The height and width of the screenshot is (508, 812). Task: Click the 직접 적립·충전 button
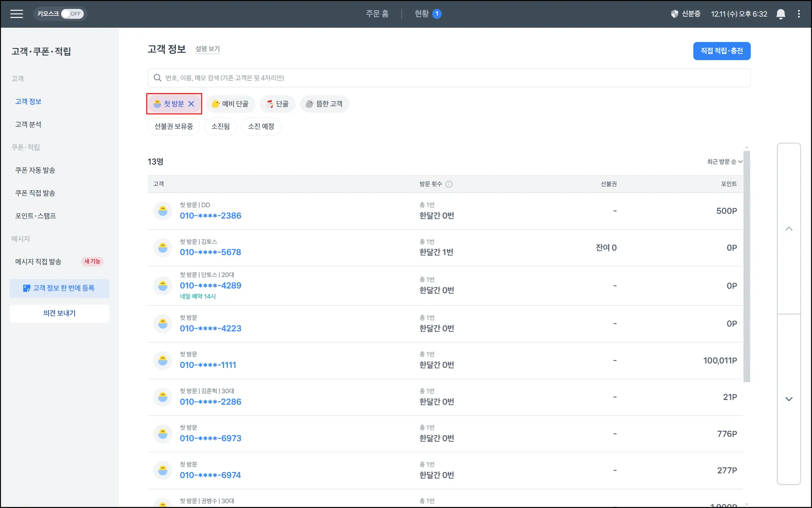point(721,51)
